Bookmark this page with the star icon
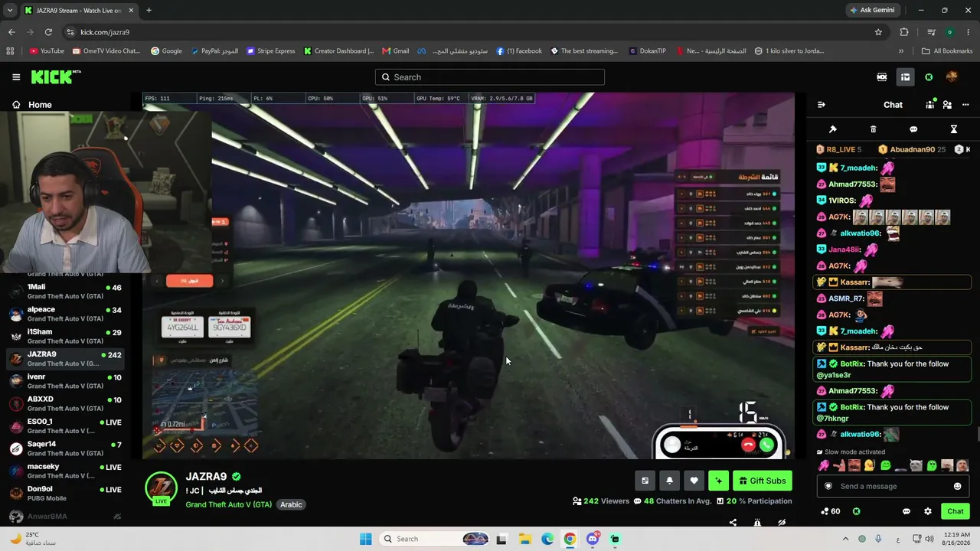980x551 pixels. coord(878,32)
